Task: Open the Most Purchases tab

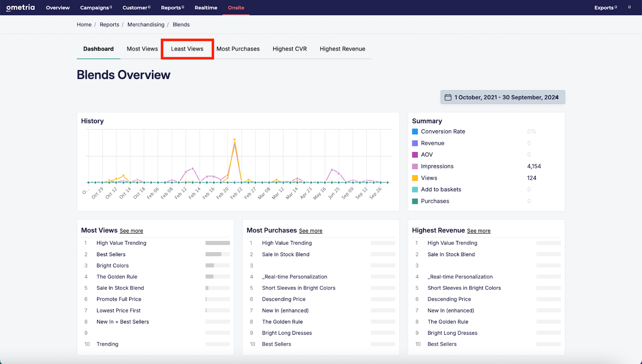Action: (238, 49)
